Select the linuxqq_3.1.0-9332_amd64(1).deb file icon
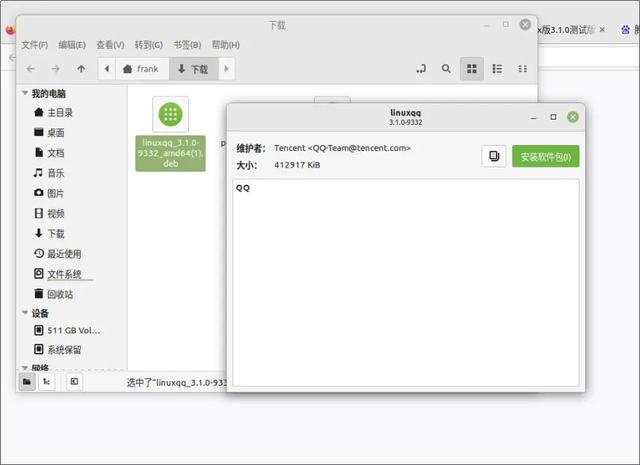This screenshot has height=465, width=640. (171, 114)
